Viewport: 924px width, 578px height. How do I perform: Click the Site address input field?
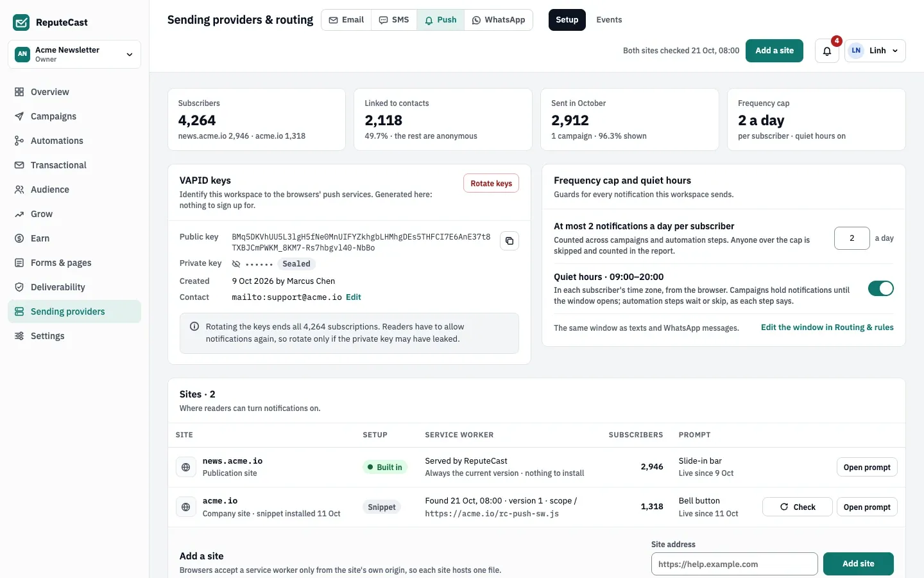coord(735,564)
